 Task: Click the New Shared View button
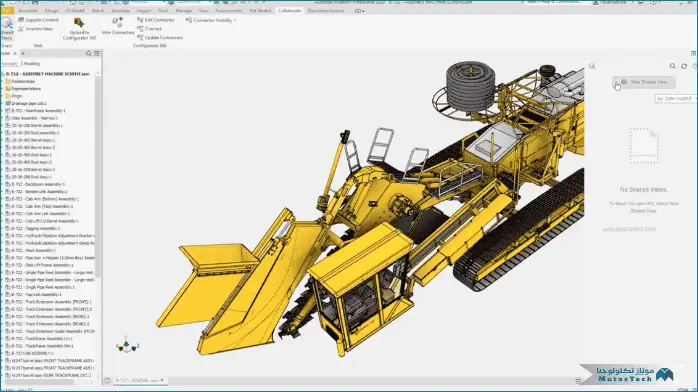(644, 82)
